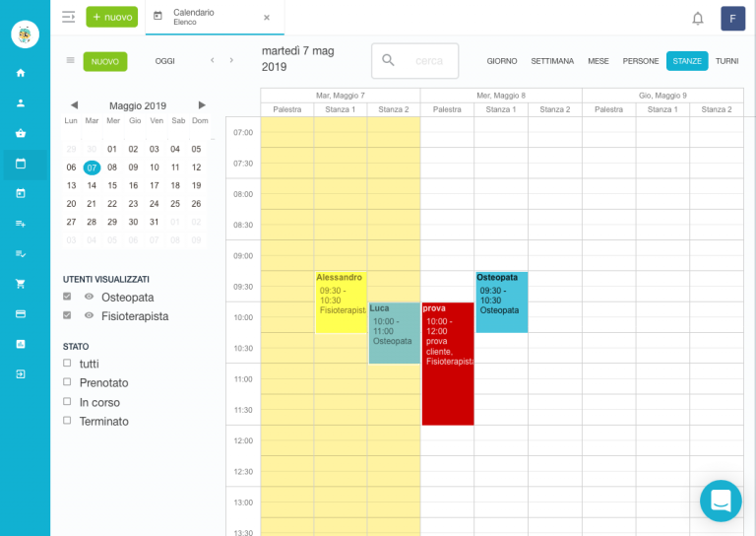
Task: Collapse the left navigation sidebar
Action: [x=68, y=17]
